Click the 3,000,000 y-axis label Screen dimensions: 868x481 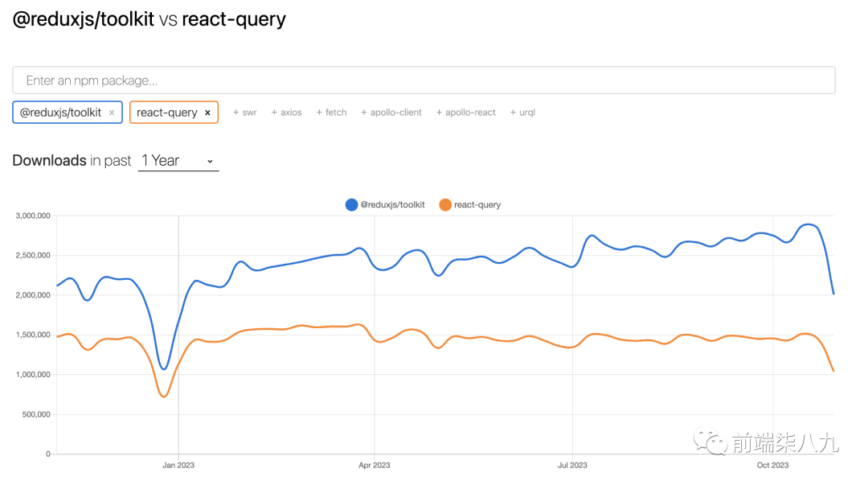point(33,216)
